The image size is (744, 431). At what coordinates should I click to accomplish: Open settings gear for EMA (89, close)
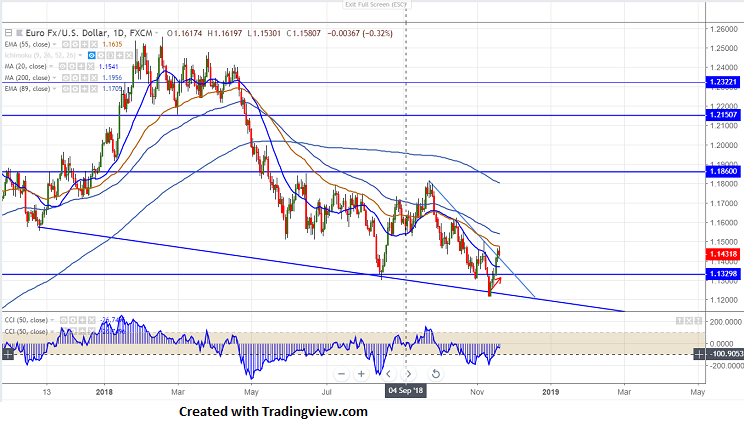[75, 89]
